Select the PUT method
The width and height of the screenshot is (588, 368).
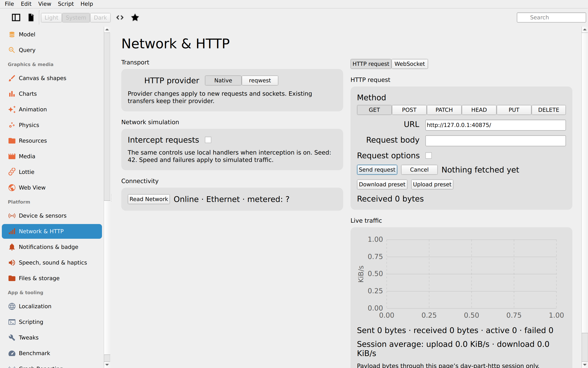[x=514, y=110]
